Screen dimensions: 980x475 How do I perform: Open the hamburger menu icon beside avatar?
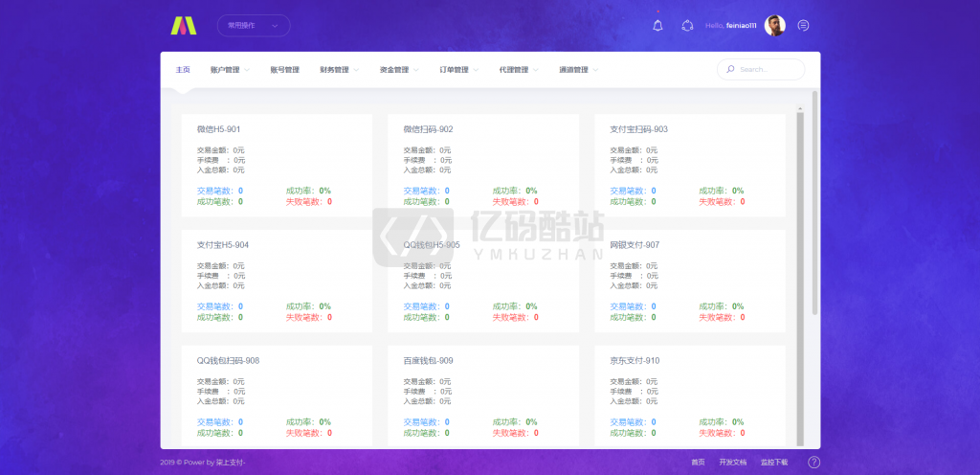[804, 26]
